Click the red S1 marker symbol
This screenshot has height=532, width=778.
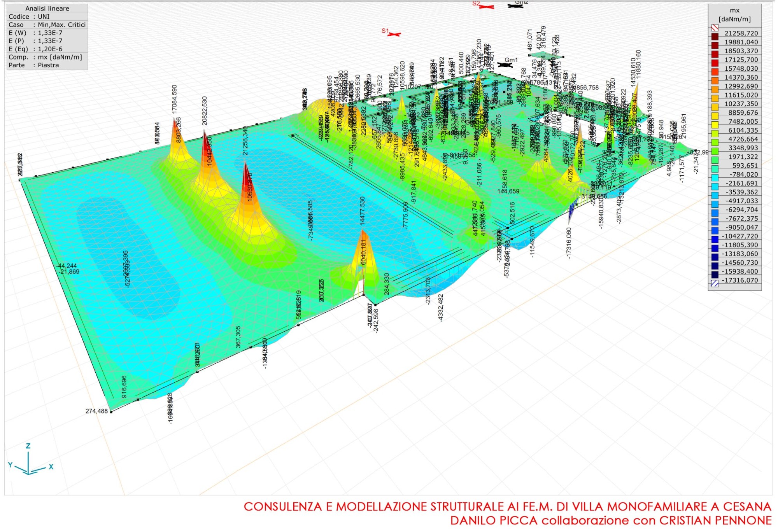point(394,35)
